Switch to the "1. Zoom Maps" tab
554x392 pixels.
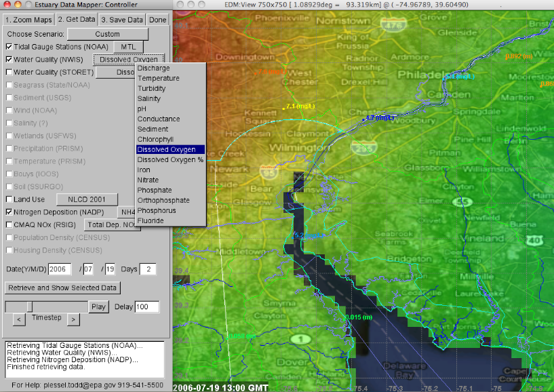pyautogui.click(x=30, y=20)
